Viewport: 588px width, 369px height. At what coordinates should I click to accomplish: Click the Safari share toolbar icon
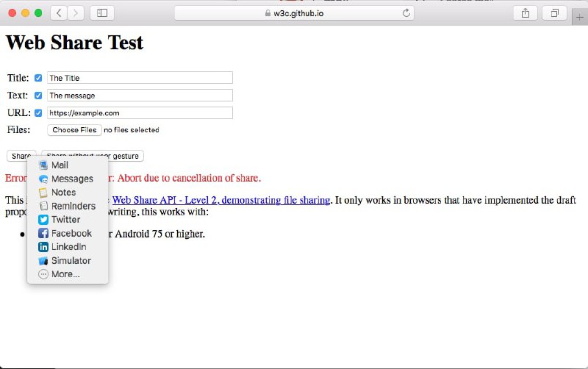(x=526, y=13)
